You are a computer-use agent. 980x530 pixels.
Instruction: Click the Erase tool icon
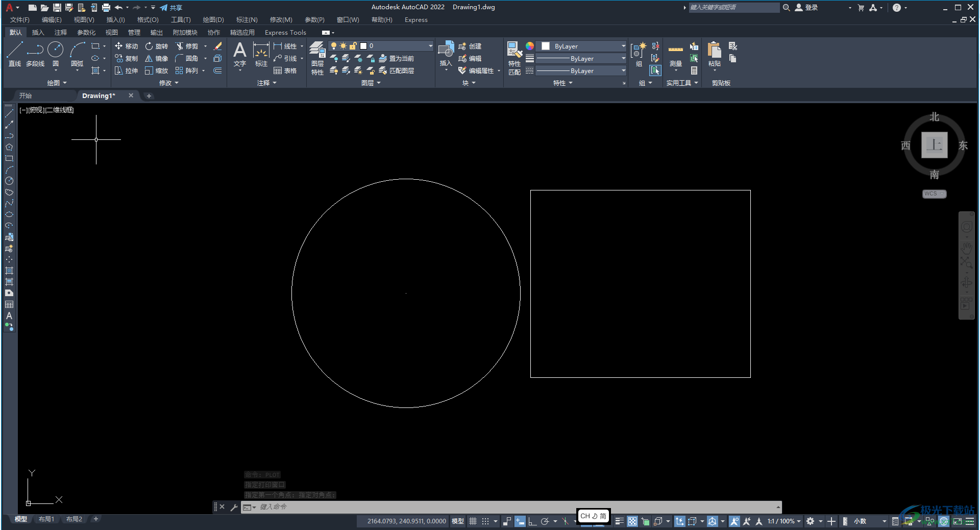[x=218, y=46]
